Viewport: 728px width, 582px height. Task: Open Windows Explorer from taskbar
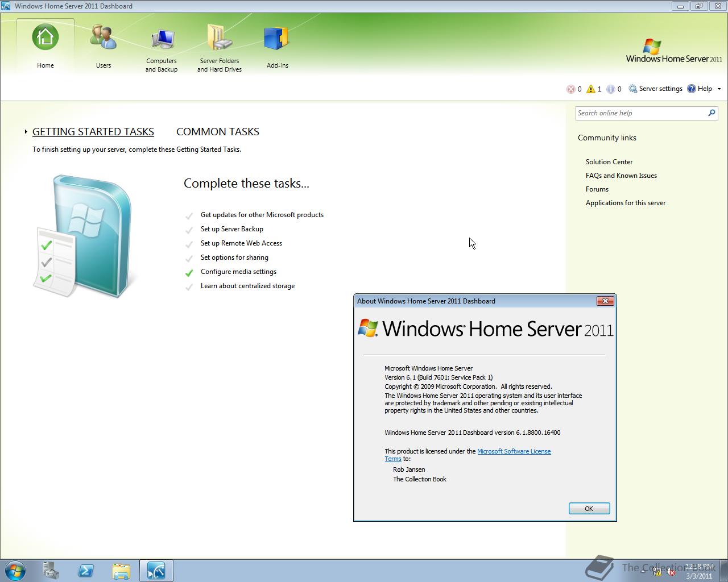coord(121,570)
